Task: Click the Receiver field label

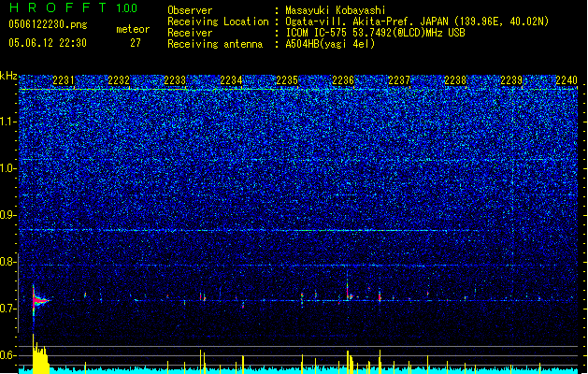Action: [x=190, y=33]
